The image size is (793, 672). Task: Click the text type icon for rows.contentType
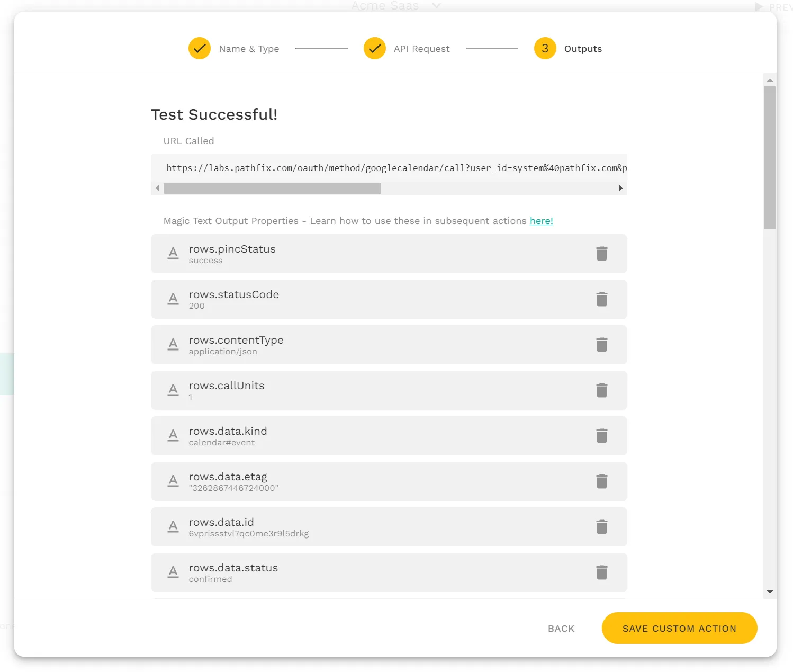[173, 345]
